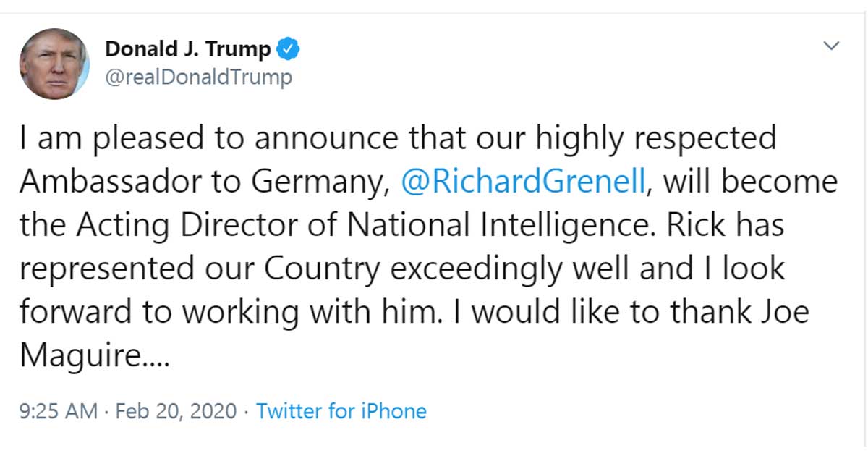868x456 pixels.
Task: Click the Feb 20, 2020 date
Action: [x=176, y=412]
